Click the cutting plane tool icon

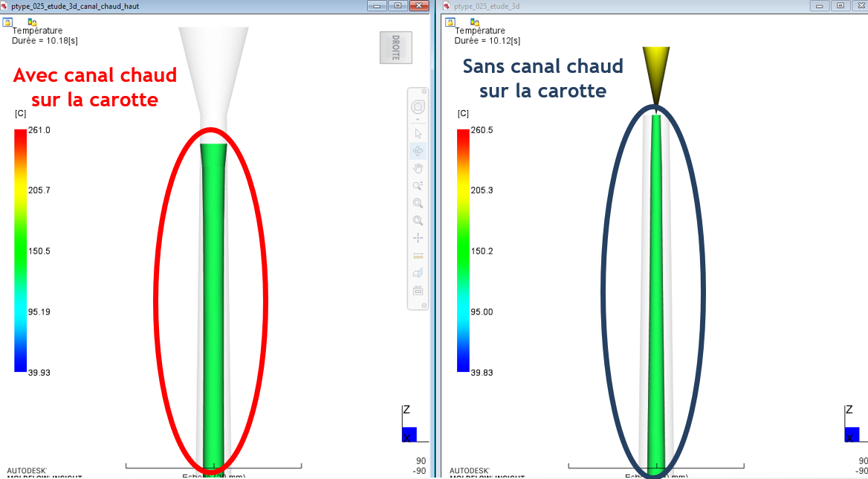[x=418, y=273]
